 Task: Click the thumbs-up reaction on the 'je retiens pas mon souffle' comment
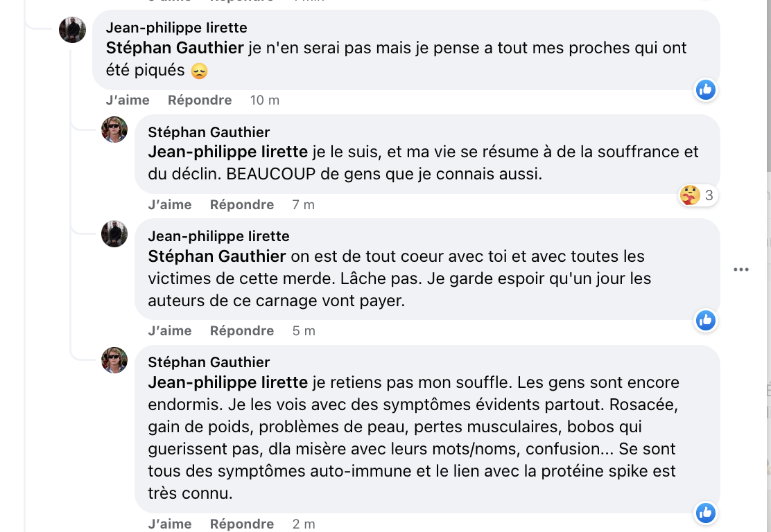coord(706,513)
